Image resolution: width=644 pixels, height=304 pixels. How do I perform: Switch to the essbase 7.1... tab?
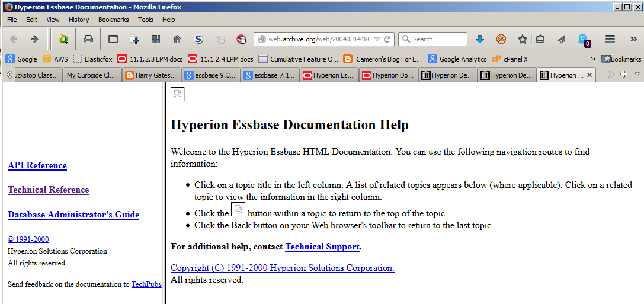click(x=270, y=75)
